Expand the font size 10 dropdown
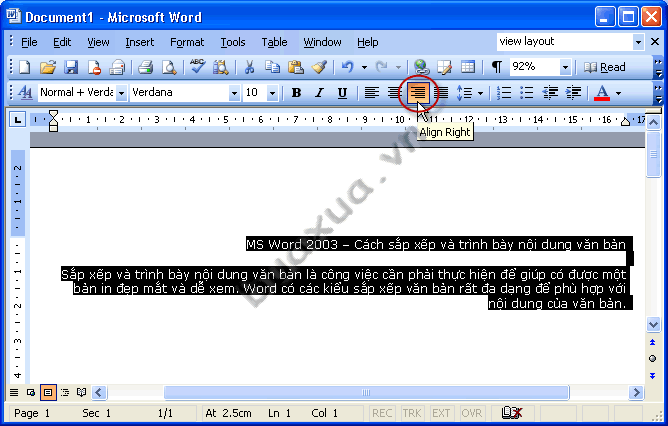This screenshot has height=426, width=668. coord(272,92)
